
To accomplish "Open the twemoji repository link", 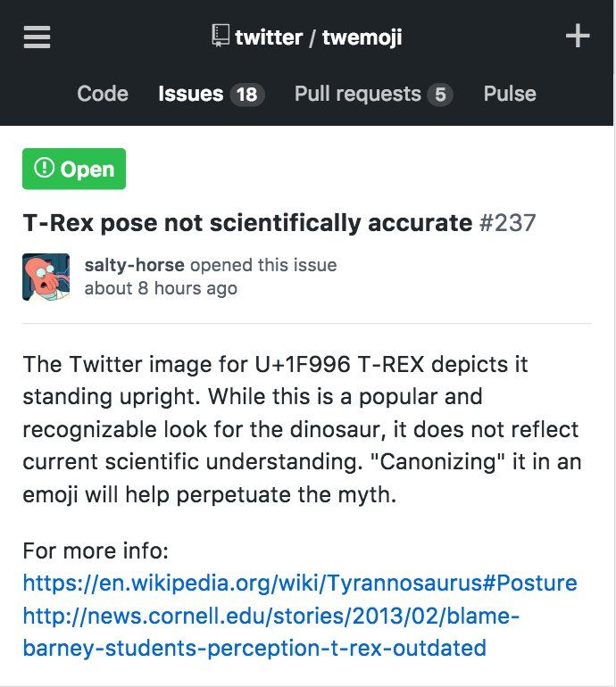I will (362, 37).
